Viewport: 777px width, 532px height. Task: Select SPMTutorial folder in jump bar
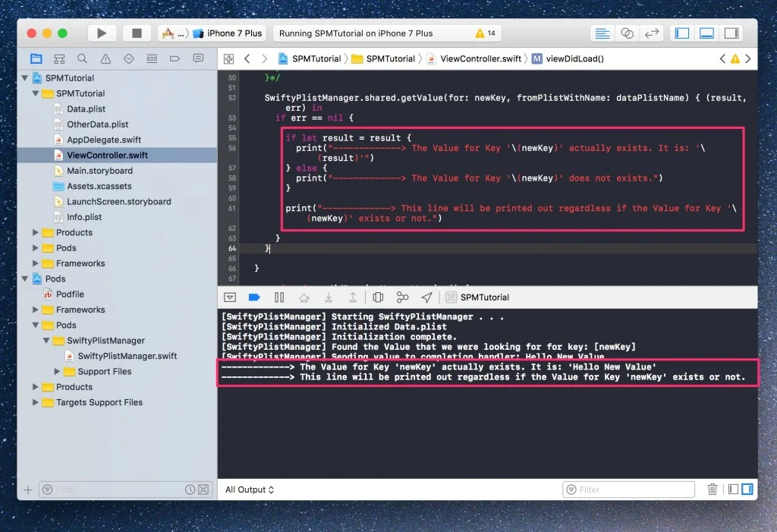[x=383, y=58]
